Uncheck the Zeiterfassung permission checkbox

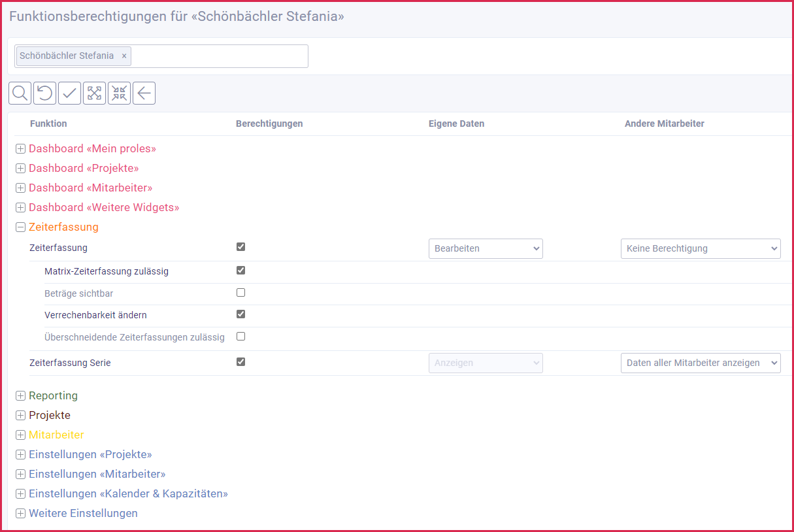click(240, 247)
